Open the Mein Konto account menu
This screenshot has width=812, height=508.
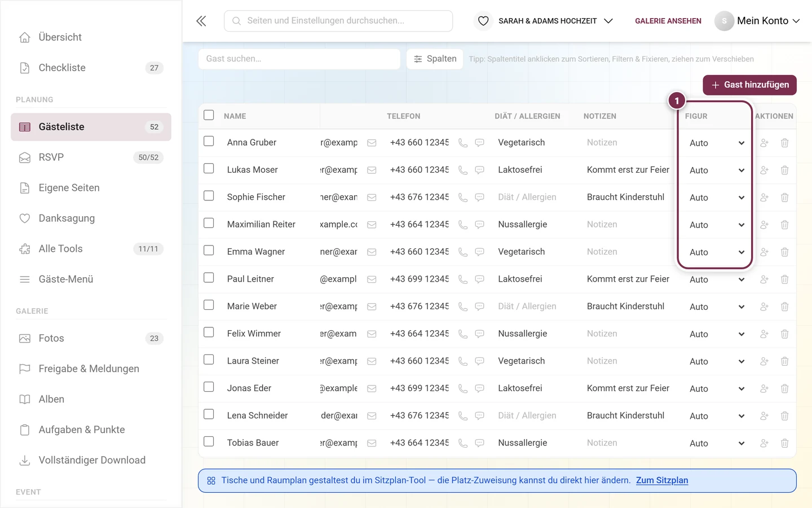click(x=757, y=21)
